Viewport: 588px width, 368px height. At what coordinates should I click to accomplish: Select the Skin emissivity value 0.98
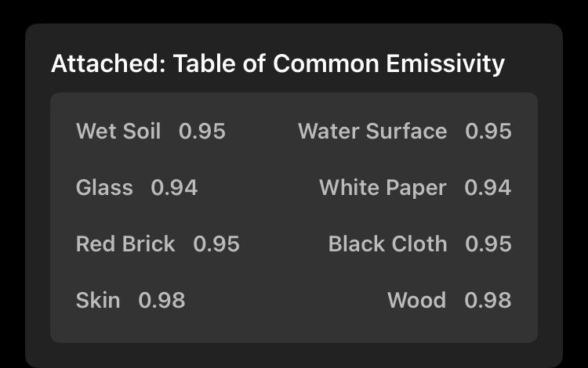tap(162, 300)
